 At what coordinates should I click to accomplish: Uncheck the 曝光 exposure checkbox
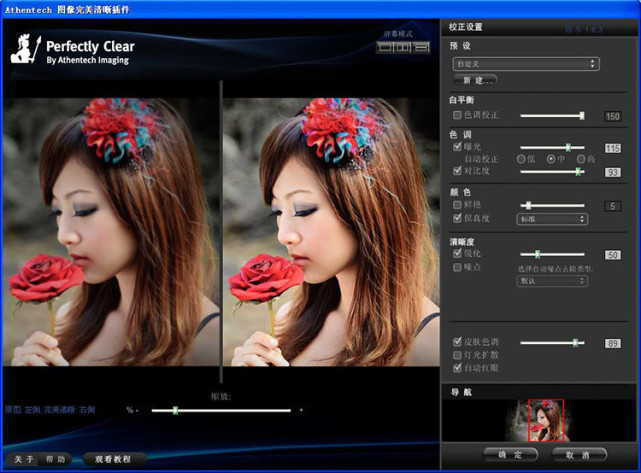pyautogui.click(x=457, y=146)
